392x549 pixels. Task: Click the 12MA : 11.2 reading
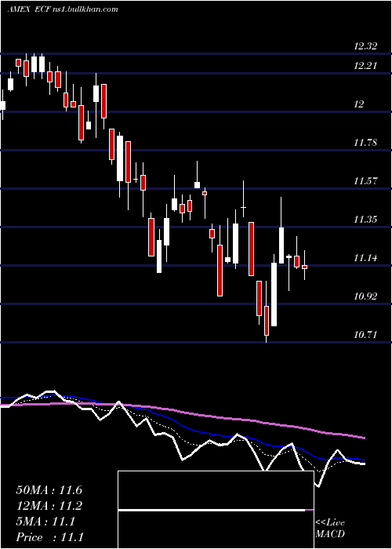click(49, 506)
